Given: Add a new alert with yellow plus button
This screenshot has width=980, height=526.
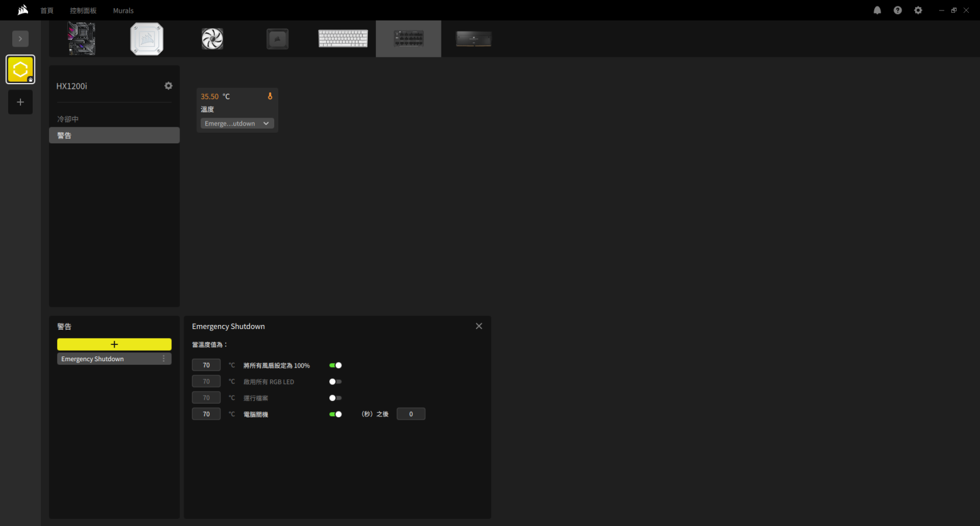Looking at the screenshot, I should 114,344.
